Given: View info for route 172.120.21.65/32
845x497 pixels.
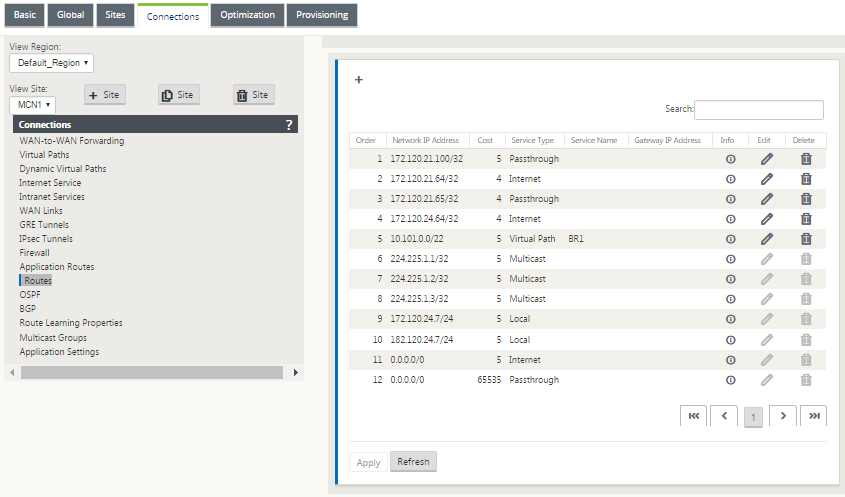Looking at the screenshot, I should [731, 199].
